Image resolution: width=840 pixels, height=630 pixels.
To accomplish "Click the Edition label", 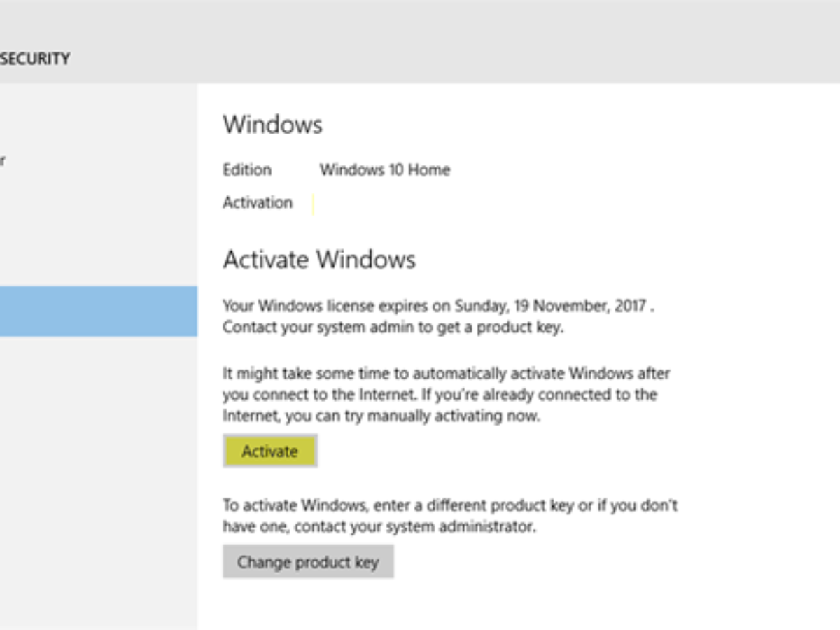I will 247,170.
